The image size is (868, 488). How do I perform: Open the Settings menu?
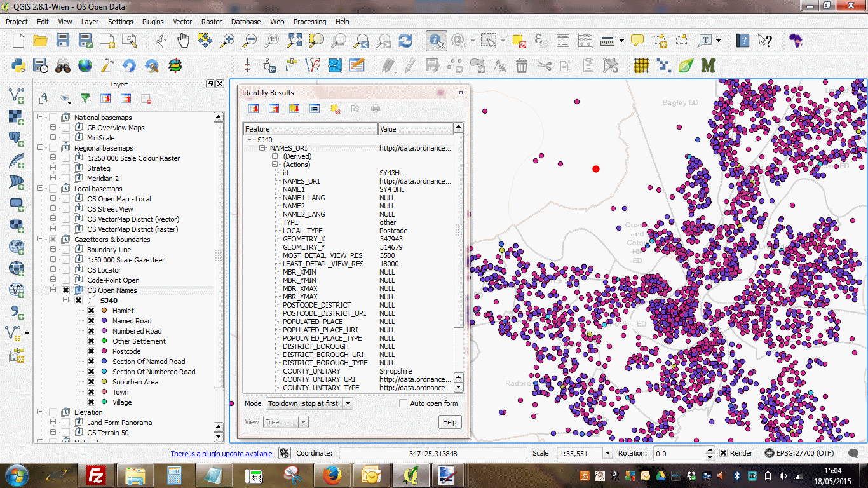(x=120, y=22)
